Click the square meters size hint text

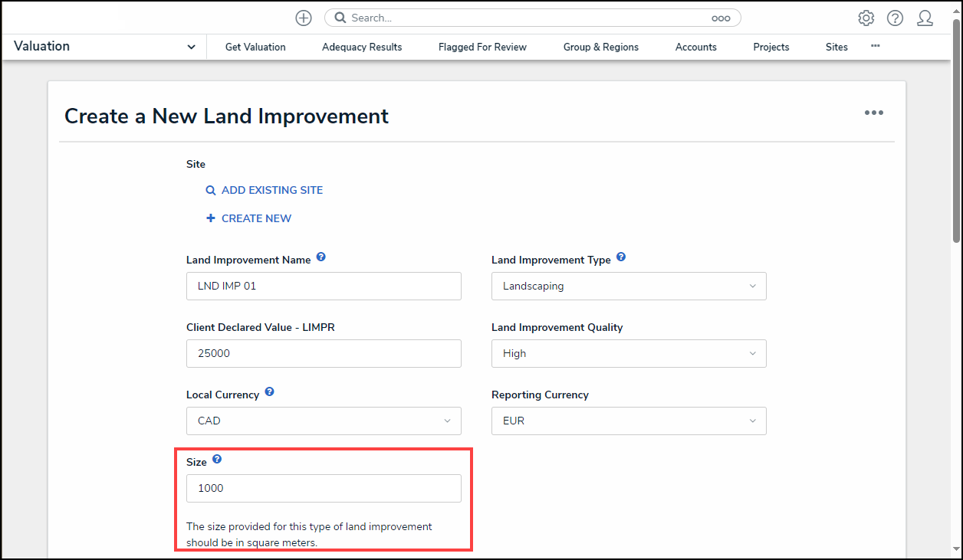point(309,535)
